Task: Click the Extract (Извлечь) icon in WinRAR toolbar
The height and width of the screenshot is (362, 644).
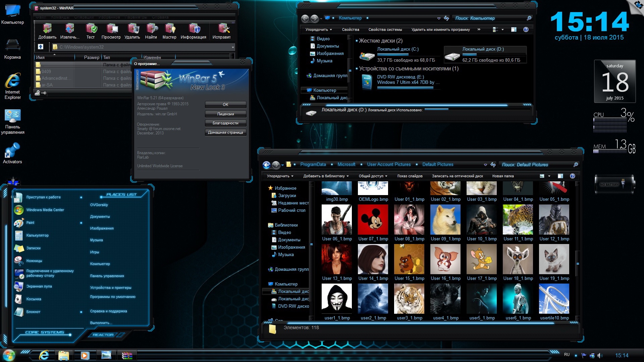Action: (x=66, y=31)
